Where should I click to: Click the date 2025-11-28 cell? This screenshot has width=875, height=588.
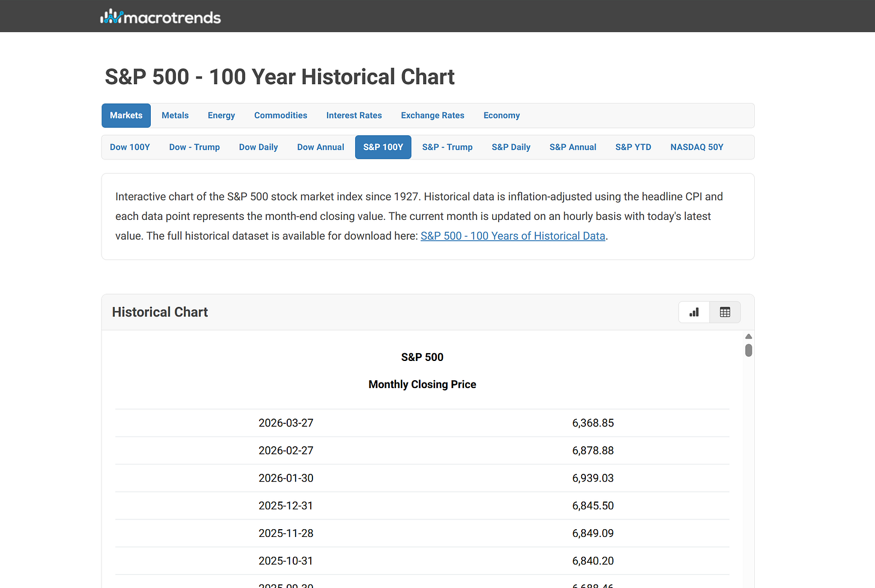pyautogui.click(x=286, y=533)
